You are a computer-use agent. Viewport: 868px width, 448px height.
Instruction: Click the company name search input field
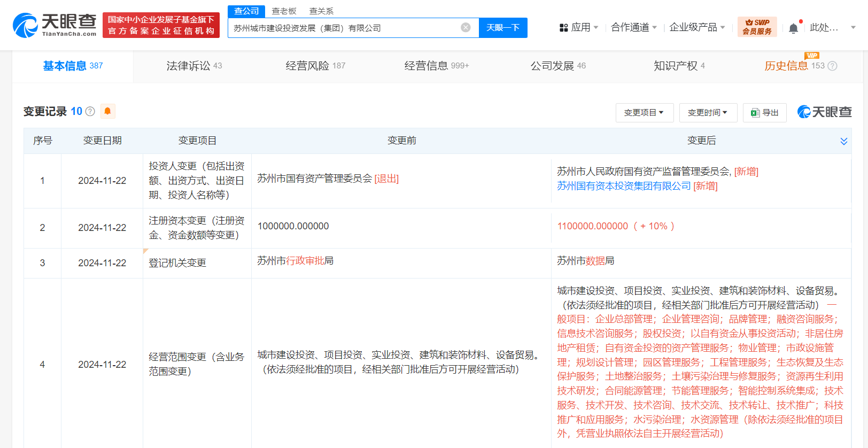pos(342,28)
